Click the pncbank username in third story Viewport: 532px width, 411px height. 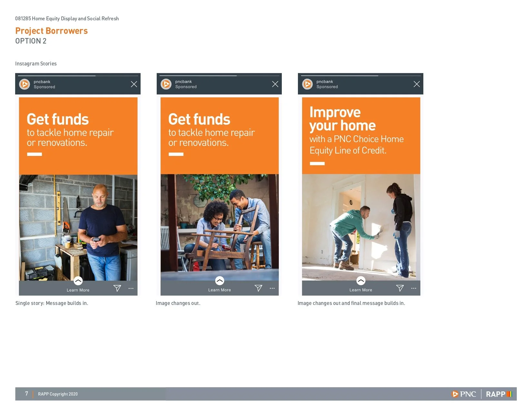pyautogui.click(x=325, y=82)
